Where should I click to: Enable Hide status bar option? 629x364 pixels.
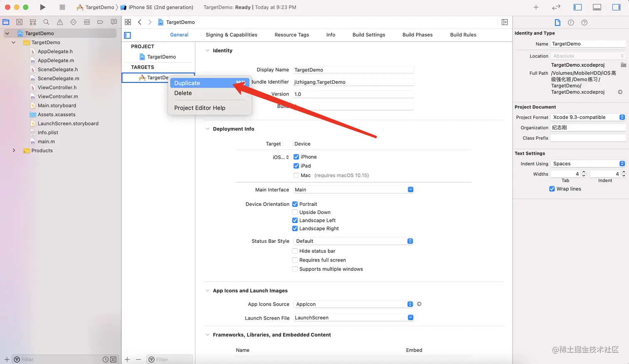tap(295, 251)
